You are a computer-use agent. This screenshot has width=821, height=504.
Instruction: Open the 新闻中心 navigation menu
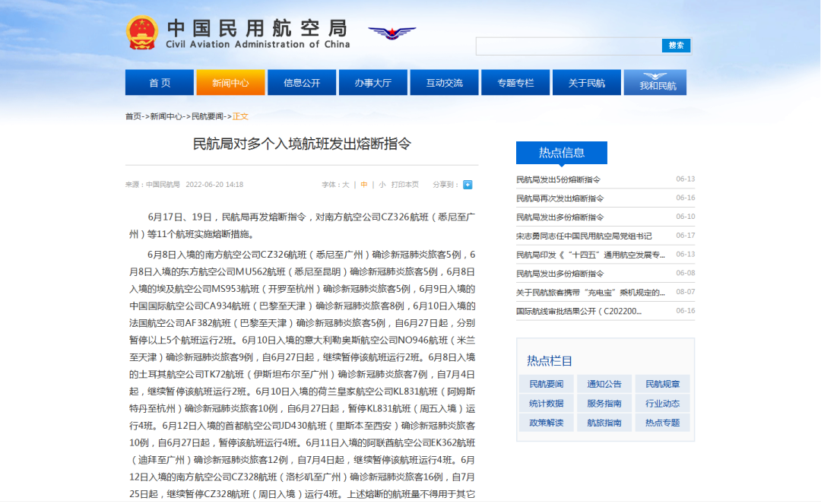pyautogui.click(x=230, y=82)
